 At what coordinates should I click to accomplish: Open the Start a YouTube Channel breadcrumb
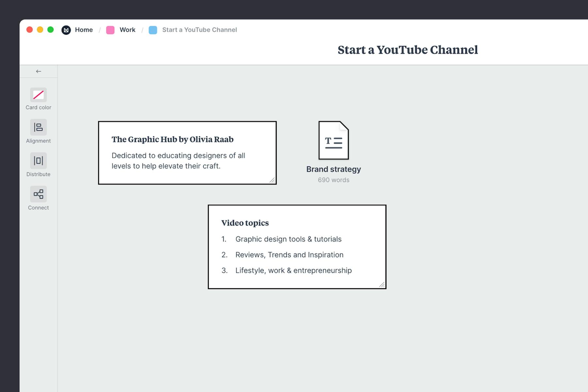click(200, 30)
